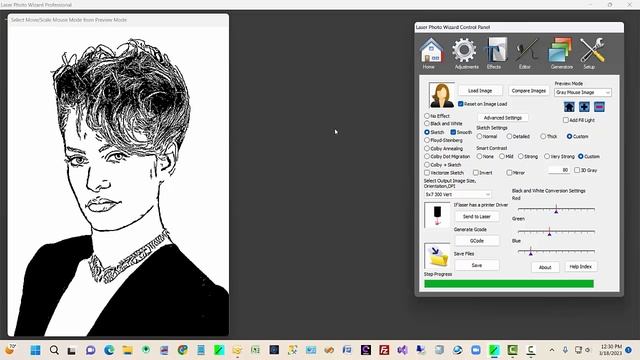Image resolution: width=640 pixels, height=360 pixels.
Task: Click the preview zoom-in plus icon
Action: pos(584,107)
